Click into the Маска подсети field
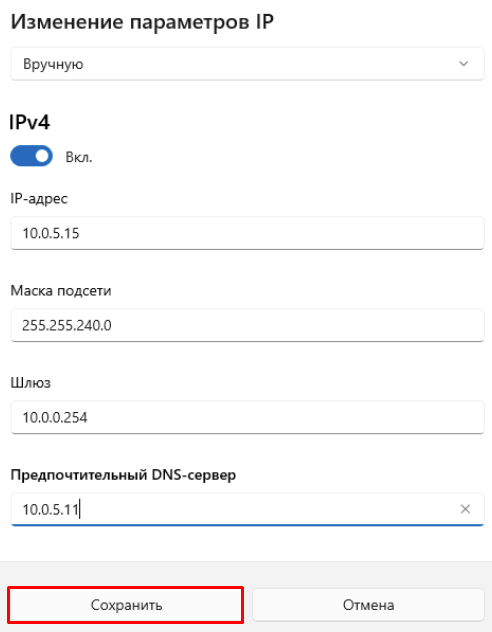Image resolution: width=492 pixels, height=632 pixels. (247, 325)
